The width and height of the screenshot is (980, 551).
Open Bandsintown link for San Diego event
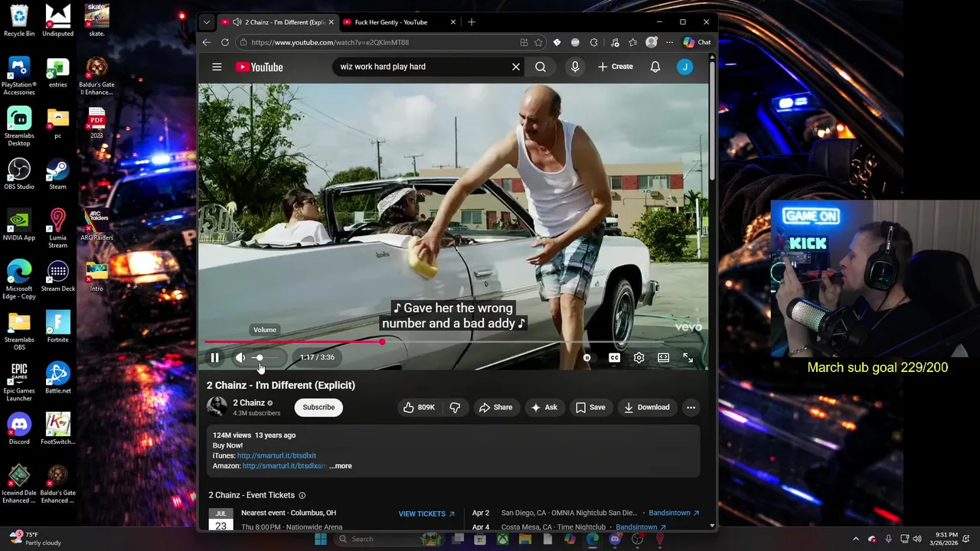coord(674,513)
